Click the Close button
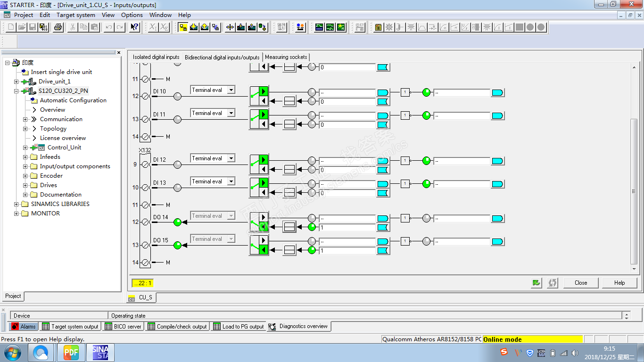 581,283
